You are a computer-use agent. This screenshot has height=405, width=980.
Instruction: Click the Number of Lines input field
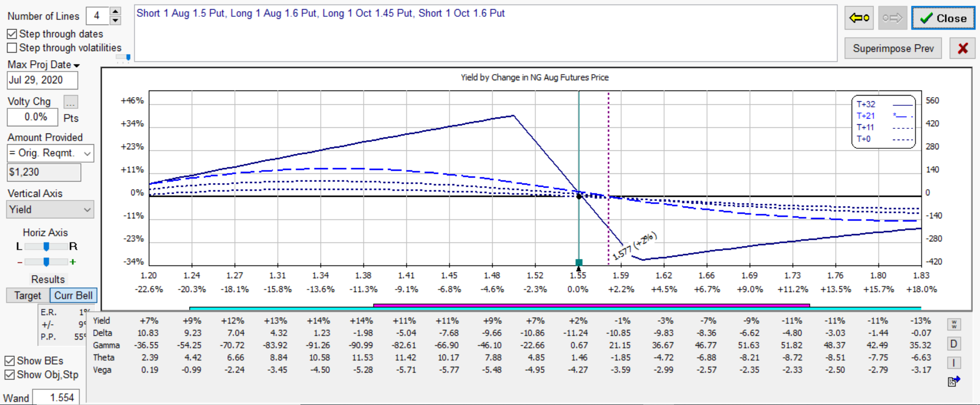click(x=97, y=16)
